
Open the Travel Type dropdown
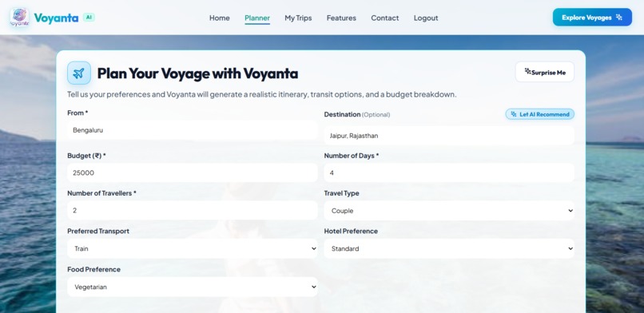click(x=449, y=211)
